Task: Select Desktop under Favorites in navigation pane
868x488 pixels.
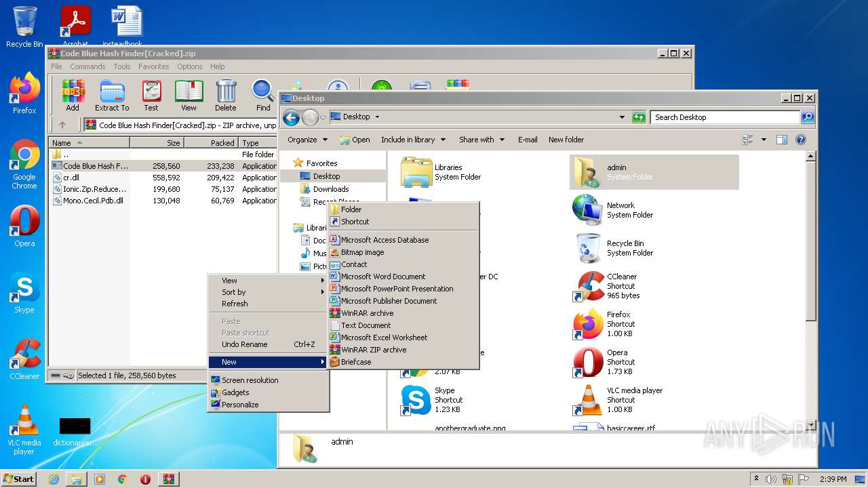Action: coord(327,176)
